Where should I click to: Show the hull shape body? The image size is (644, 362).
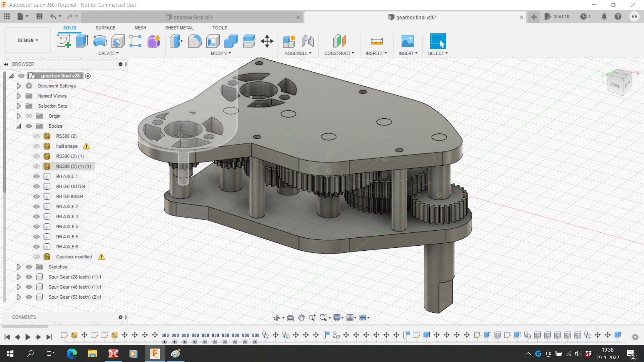point(37,146)
